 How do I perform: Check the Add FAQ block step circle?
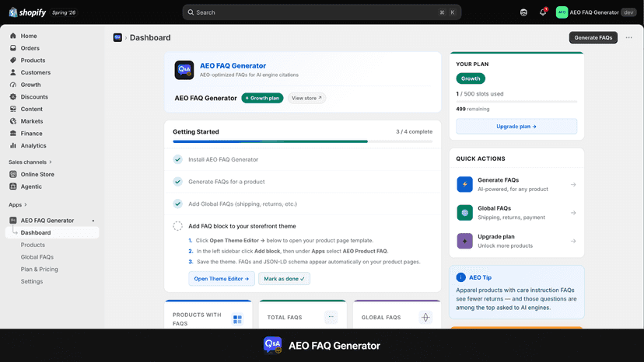[177, 226]
